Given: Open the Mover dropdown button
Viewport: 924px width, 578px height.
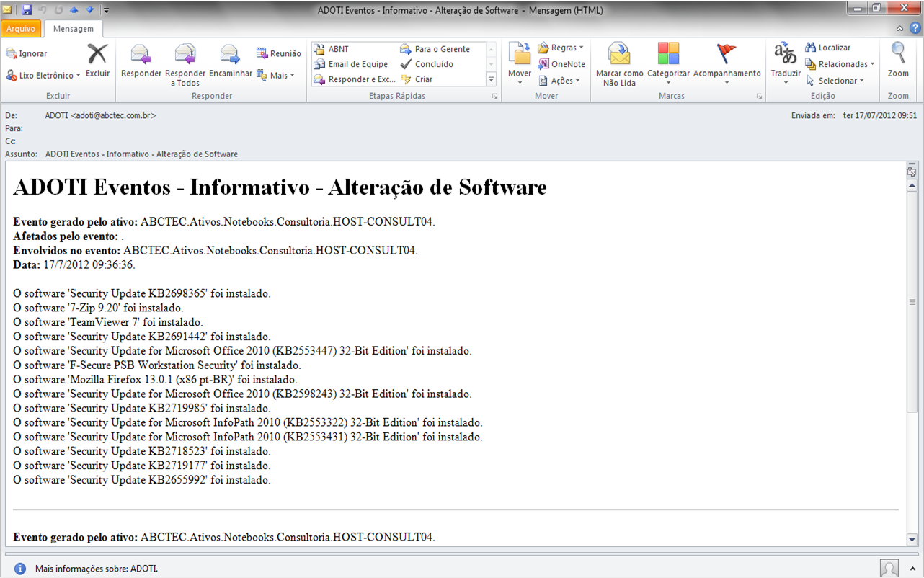Looking at the screenshot, I should tap(520, 64).
